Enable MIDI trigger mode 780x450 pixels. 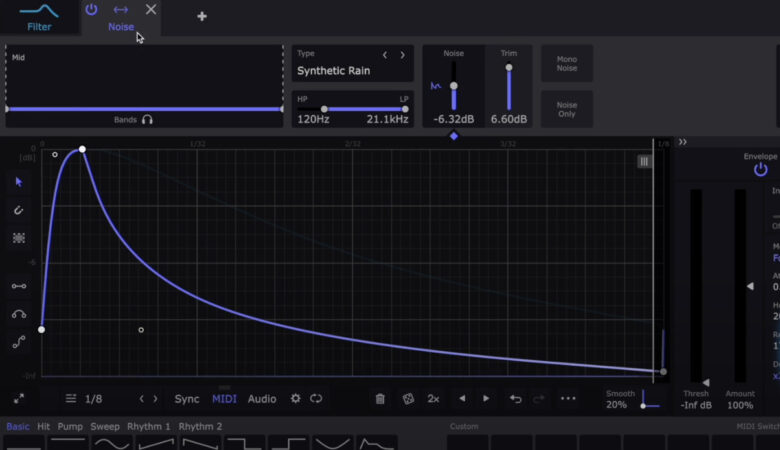click(x=224, y=399)
